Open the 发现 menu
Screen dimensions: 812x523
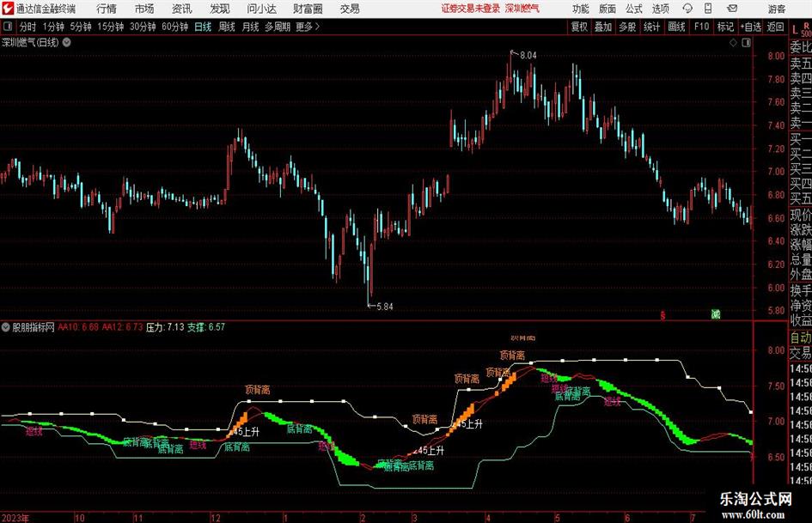pos(220,9)
